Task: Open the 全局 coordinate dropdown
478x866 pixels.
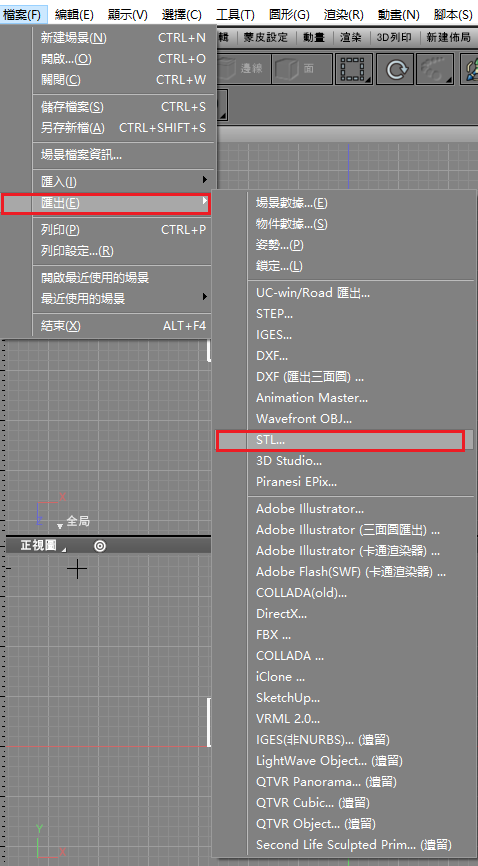Action: [73, 521]
